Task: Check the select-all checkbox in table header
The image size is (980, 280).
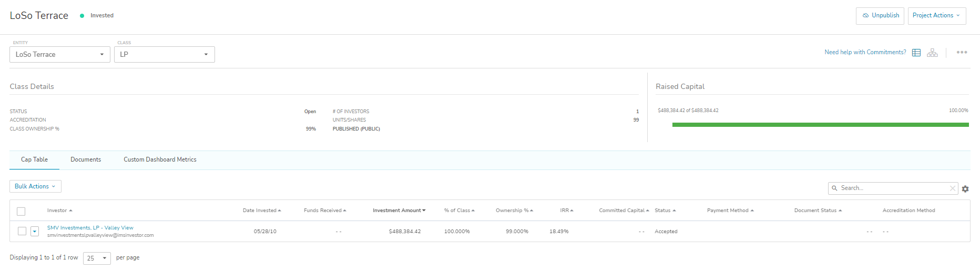Action: tap(21, 212)
